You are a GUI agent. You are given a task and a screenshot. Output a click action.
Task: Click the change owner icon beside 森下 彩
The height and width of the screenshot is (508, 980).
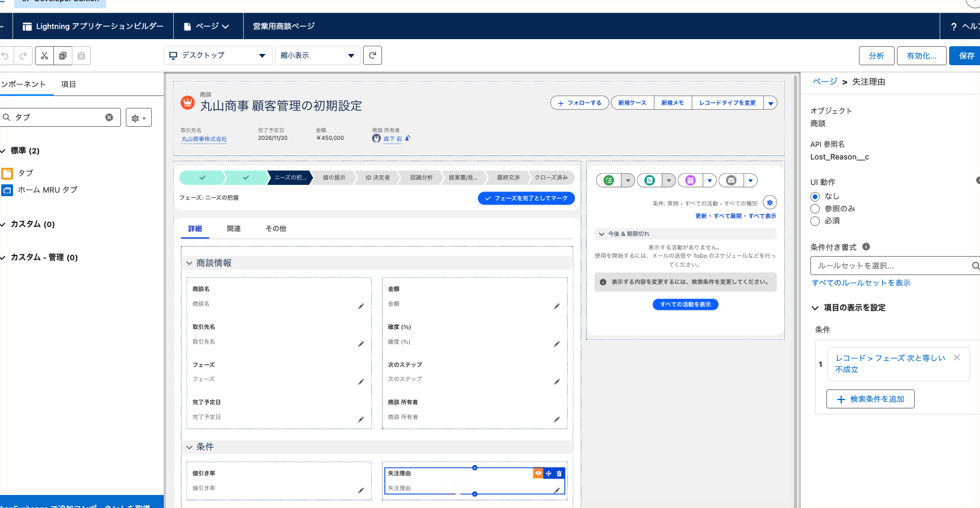[x=408, y=138]
